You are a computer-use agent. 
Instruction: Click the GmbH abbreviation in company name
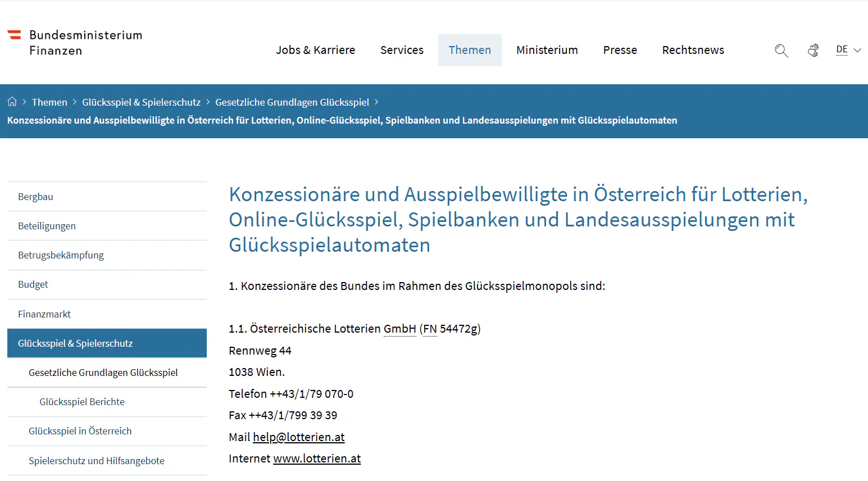[x=399, y=329]
